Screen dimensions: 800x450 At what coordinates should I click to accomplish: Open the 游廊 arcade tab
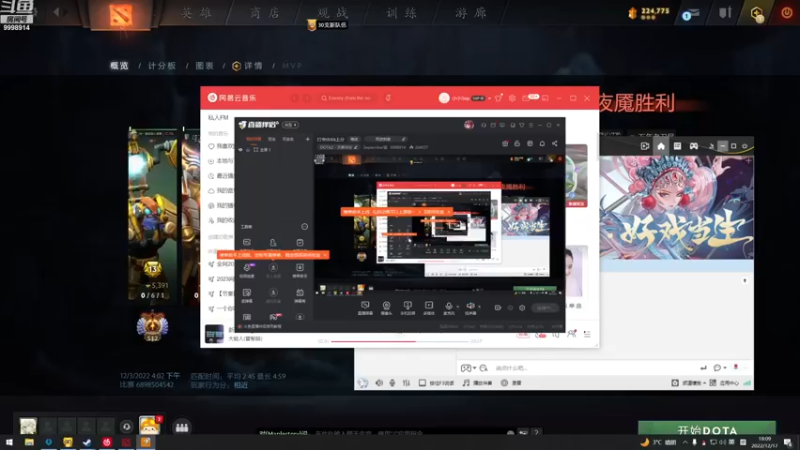(x=471, y=13)
